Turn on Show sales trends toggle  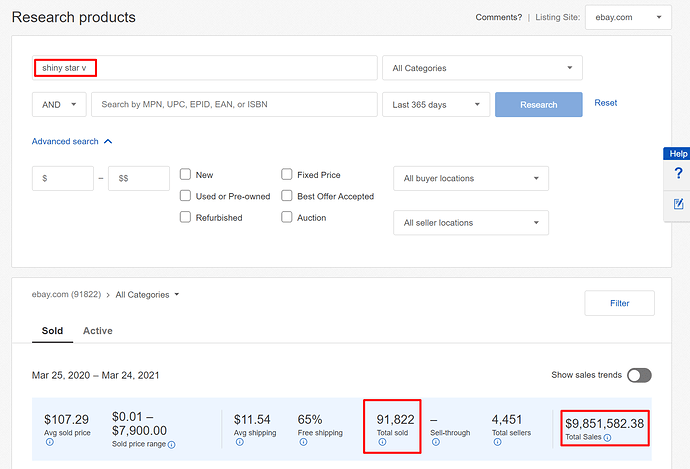pos(638,375)
